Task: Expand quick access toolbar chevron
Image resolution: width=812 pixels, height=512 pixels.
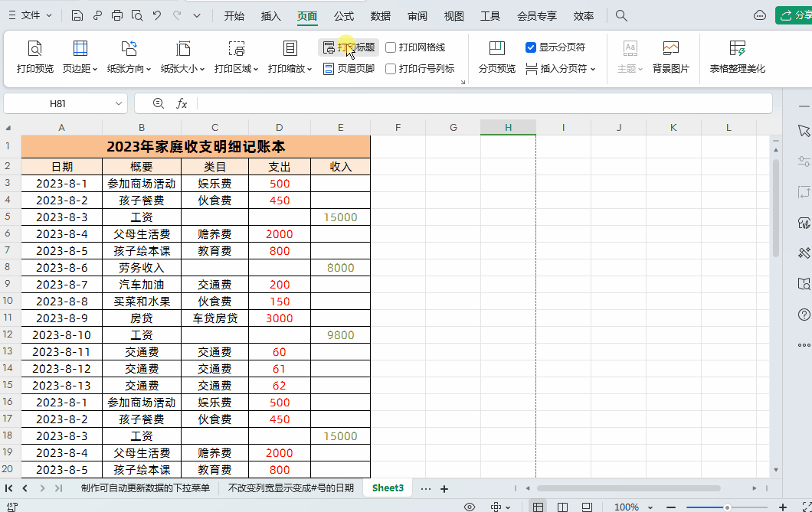Action: 197,15
